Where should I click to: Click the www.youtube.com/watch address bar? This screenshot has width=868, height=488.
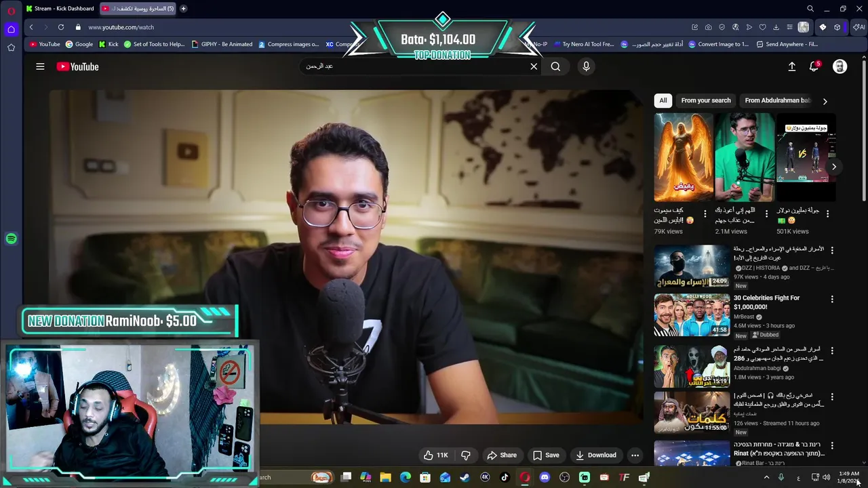(x=121, y=27)
